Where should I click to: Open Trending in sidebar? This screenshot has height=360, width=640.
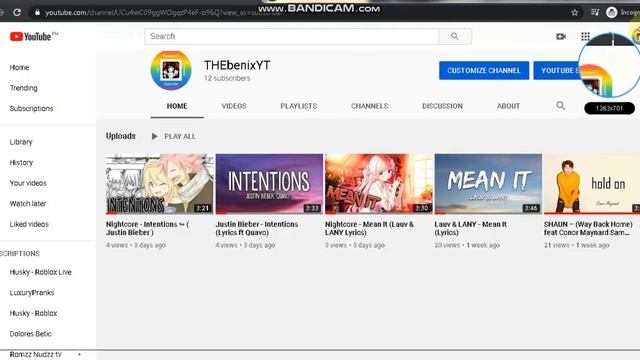[x=23, y=88]
